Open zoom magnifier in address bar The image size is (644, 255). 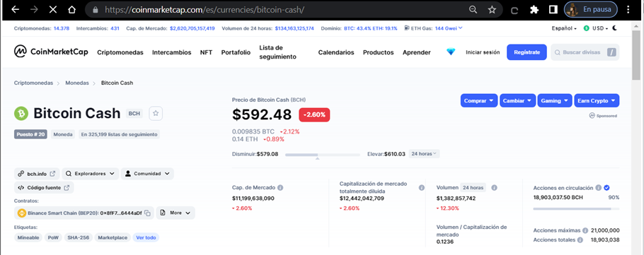tap(473, 10)
